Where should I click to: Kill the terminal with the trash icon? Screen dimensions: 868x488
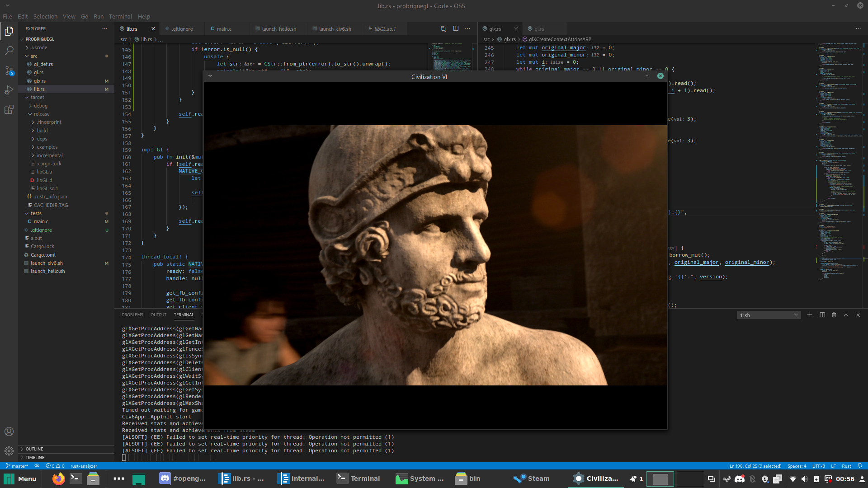[834, 315]
